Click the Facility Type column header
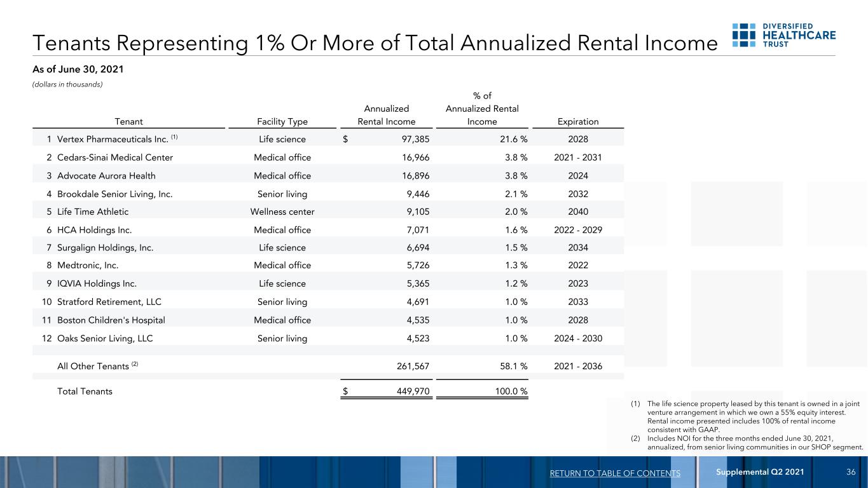The height and width of the screenshot is (488, 868). point(281,121)
